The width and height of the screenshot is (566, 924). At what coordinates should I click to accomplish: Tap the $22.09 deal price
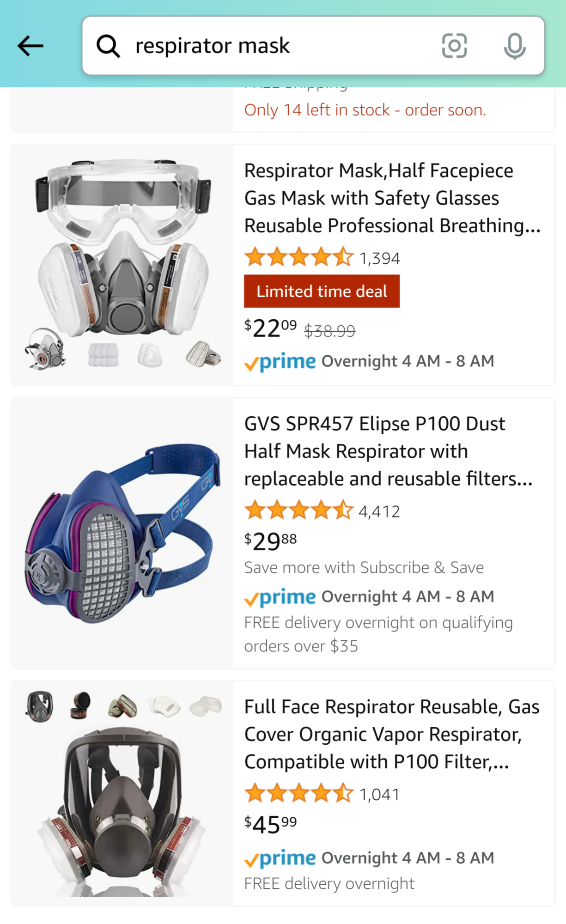pos(270,328)
